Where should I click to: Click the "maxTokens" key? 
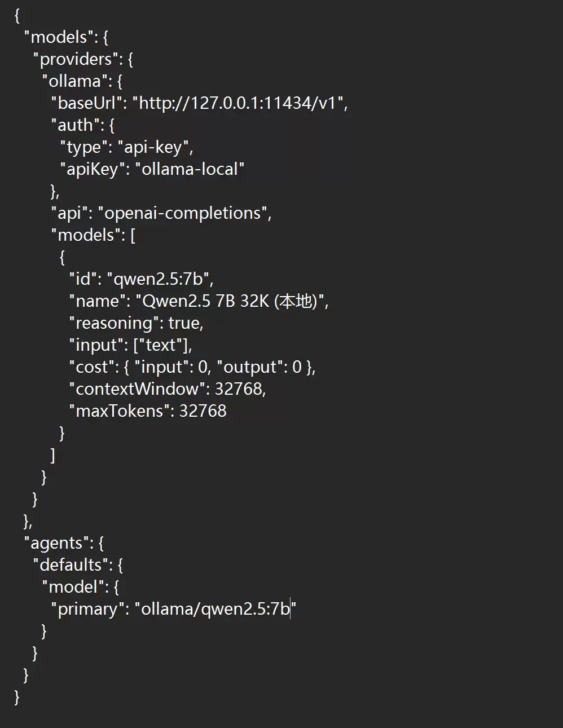point(120,411)
